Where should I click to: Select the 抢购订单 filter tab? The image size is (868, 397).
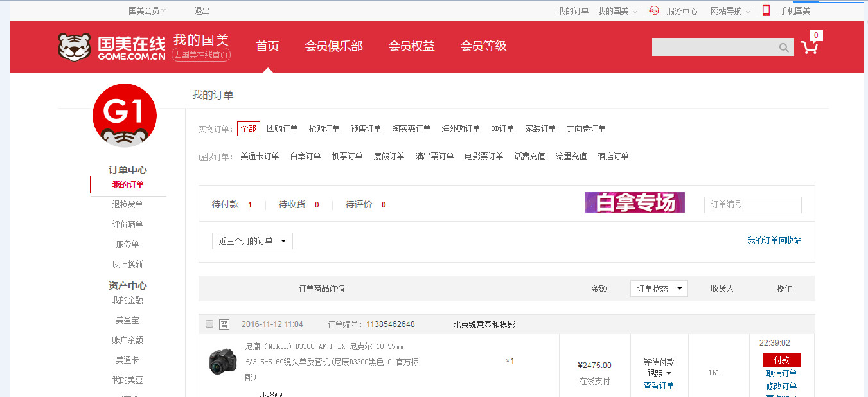tap(324, 128)
